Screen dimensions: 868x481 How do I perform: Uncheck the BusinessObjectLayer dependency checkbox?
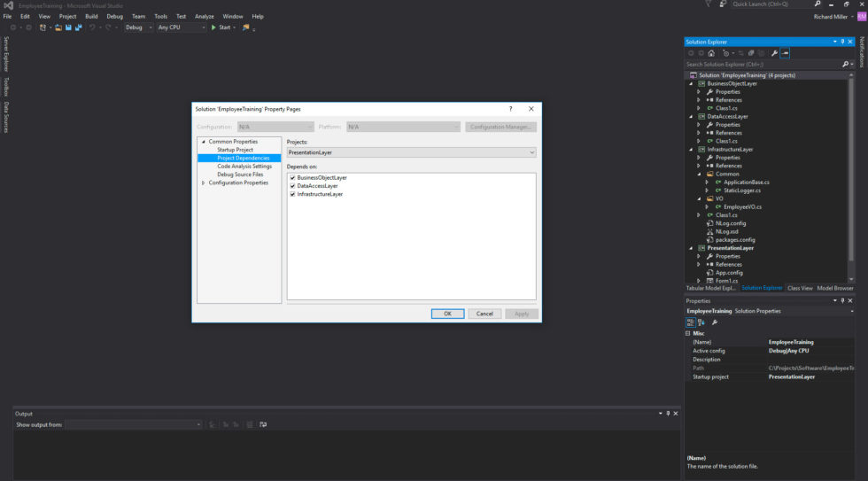click(x=292, y=178)
